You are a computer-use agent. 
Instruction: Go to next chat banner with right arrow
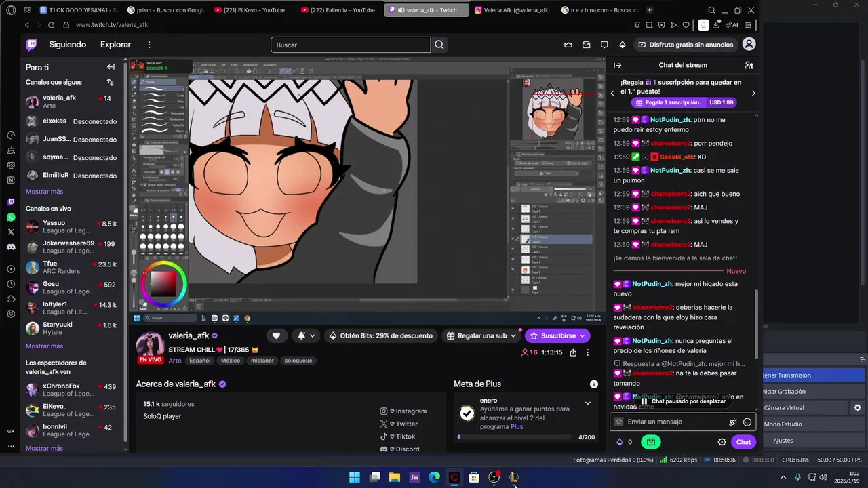point(753,93)
